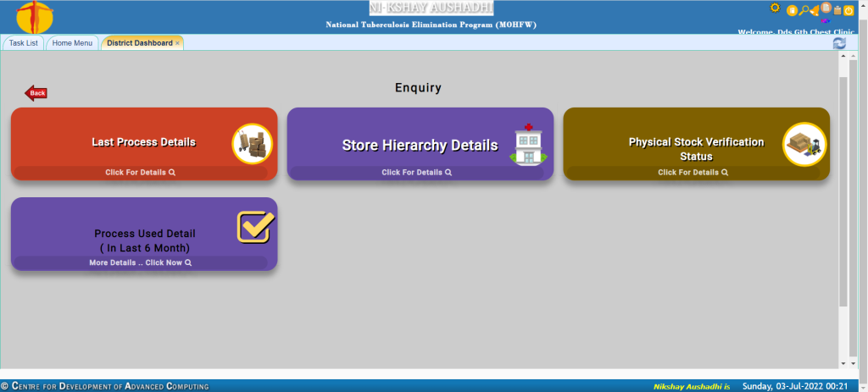Click the yellow power logout icon
Viewport: 868px width, 392px height.
point(849,10)
